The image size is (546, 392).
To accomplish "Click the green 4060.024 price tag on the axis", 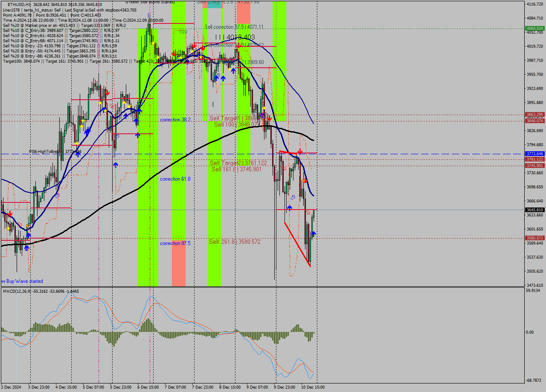I will coord(534,27).
